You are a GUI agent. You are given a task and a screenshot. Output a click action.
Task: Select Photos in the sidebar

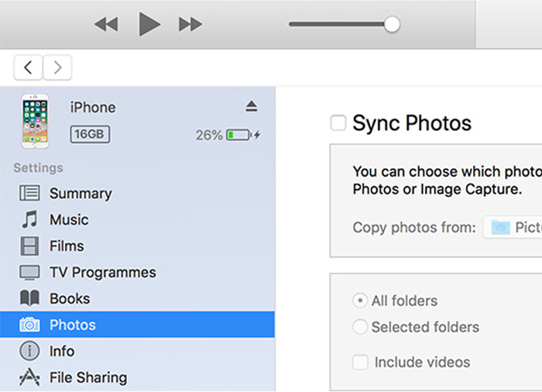138,325
